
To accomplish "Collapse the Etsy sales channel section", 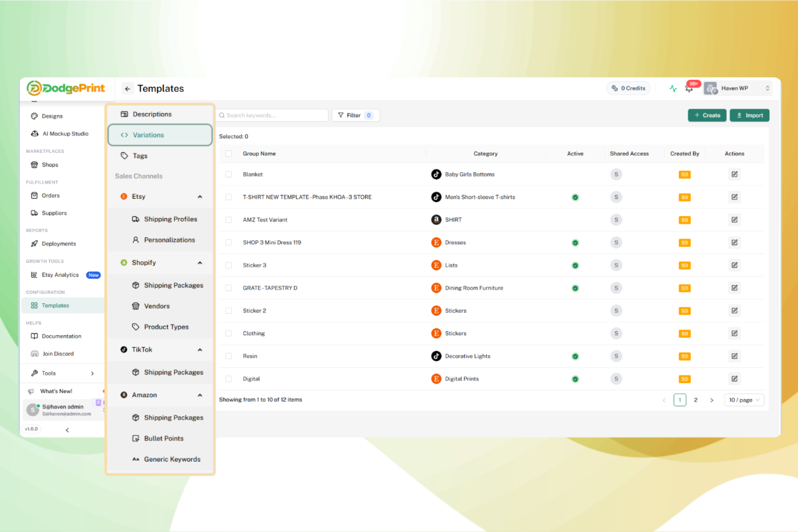I will click(x=200, y=197).
